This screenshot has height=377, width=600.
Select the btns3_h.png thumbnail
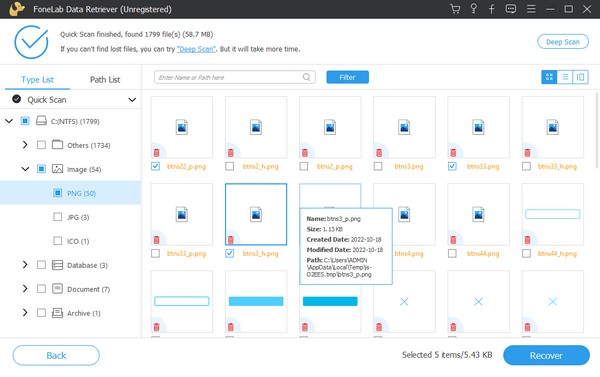pyautogui.click(x=256, y=214)
